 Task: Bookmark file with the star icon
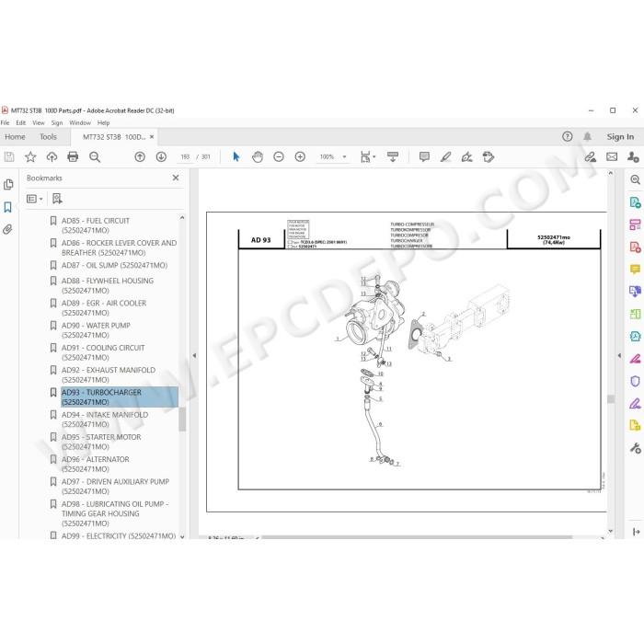pos(30,157)
